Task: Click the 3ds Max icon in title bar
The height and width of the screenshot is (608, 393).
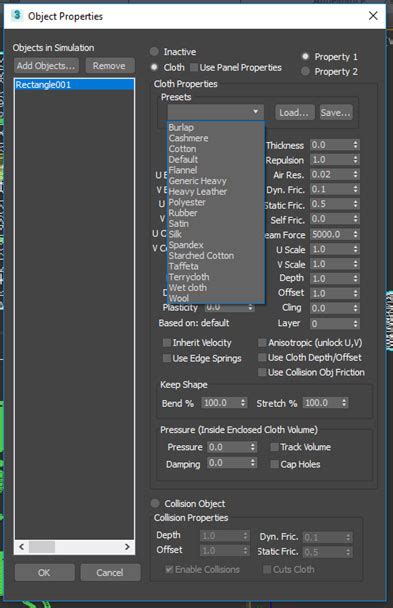Action: point(17,16)
